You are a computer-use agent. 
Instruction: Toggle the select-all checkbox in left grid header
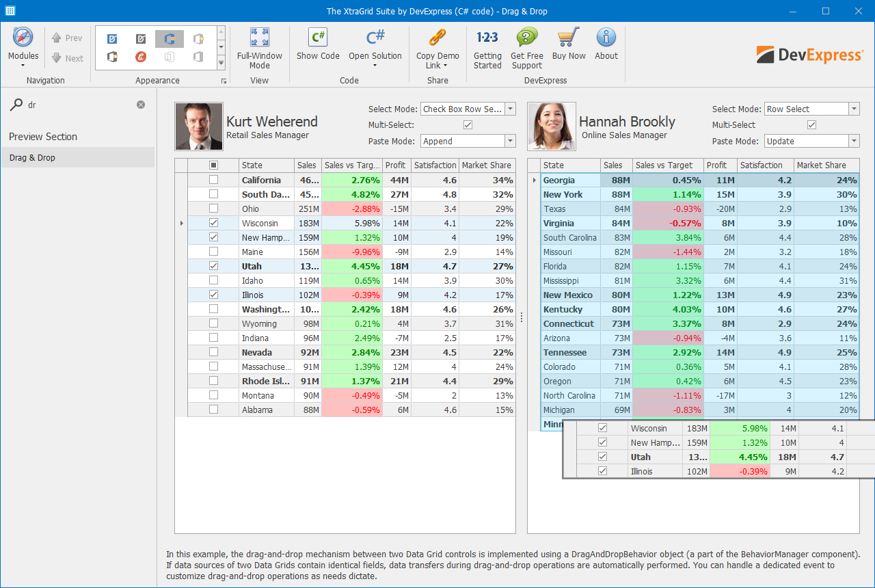(x=214, y=165)
